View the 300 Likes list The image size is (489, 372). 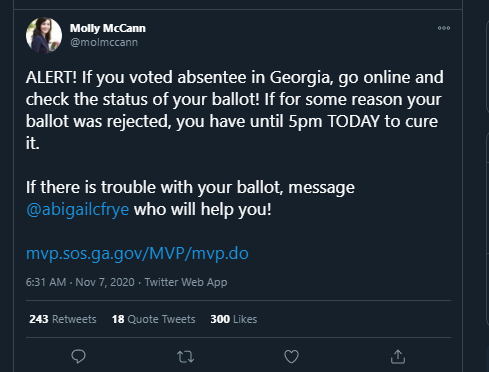(234, 319)
